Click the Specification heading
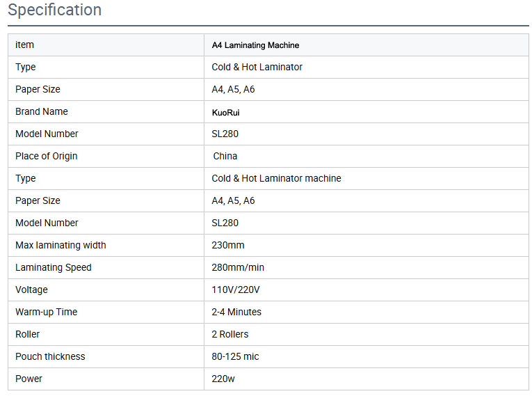Image resolution: width=532 pixels, height=396 pixels. pos(54,10)
